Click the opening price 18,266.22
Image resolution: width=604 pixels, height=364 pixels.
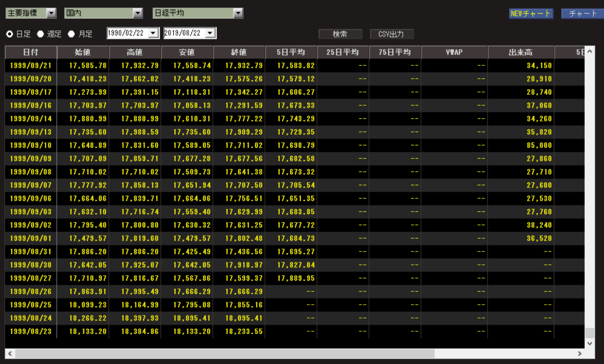[x=88, y=318]
